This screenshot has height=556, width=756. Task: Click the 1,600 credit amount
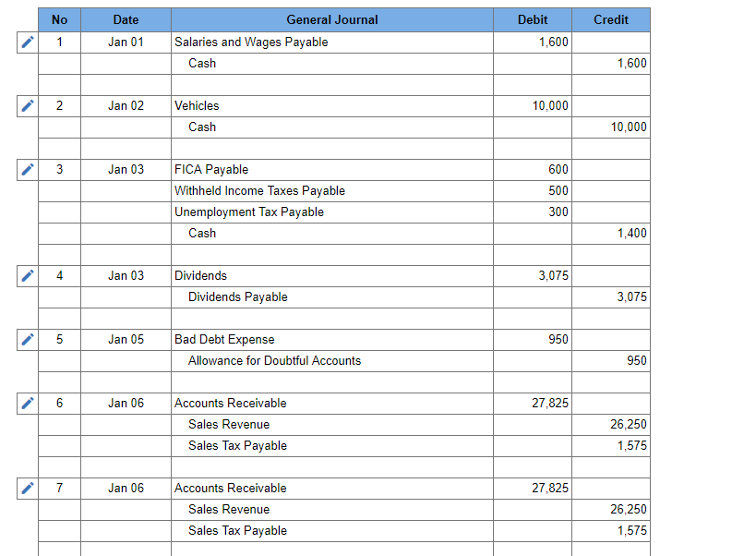(x=611, y=64)
